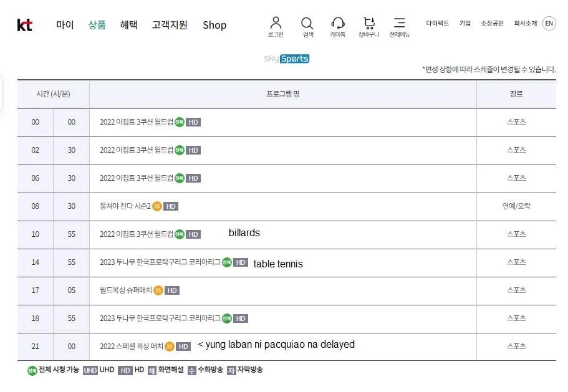The height and width of the screenshot is (392, 568).
Task: Click the green 전체 badge in 10:55 row
Action: (180, 234)
